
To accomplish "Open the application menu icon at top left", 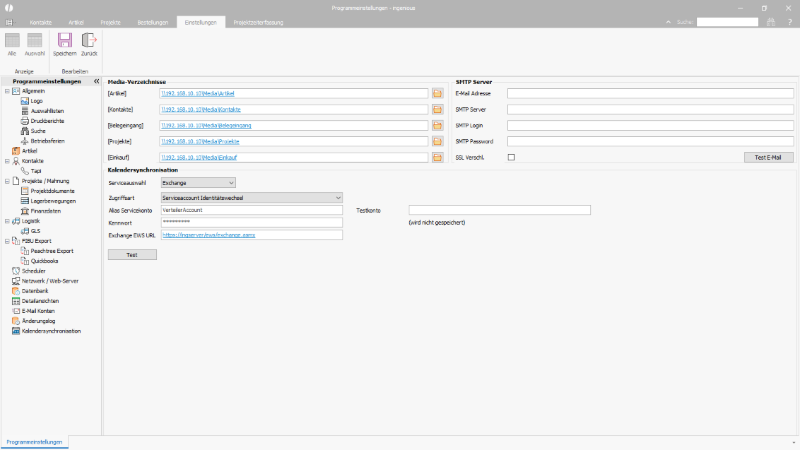I will pos(9,22).
